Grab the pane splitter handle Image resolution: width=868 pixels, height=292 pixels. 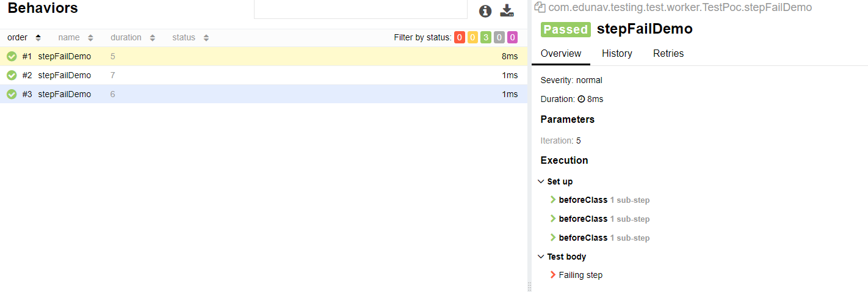point(530,287)
